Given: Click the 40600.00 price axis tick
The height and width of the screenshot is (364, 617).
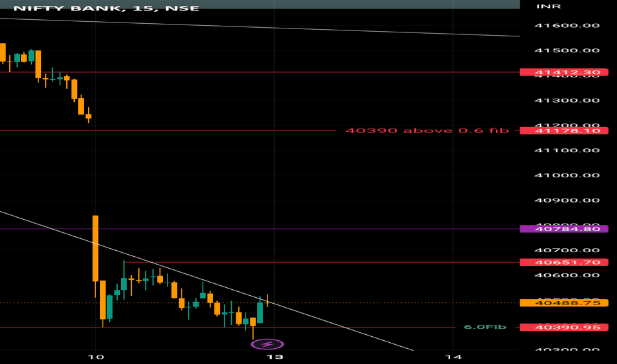Looking at the screenshot, I should pos(567,275).
